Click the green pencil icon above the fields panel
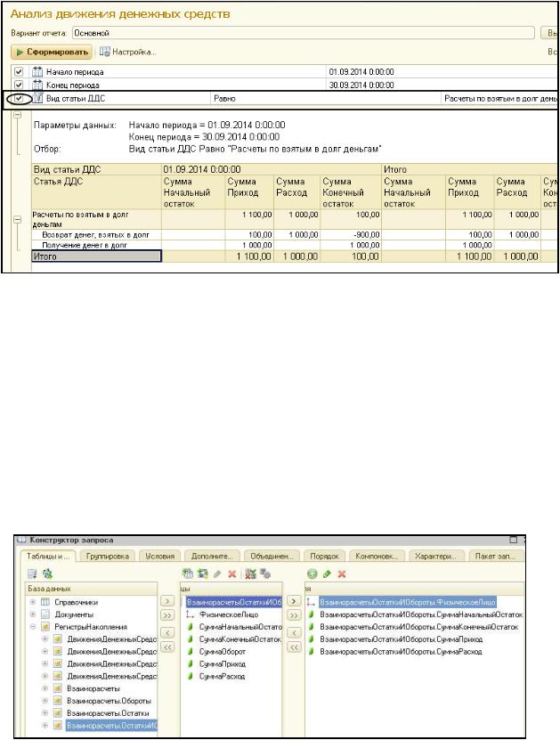The width and height of the screenshot is (560, 740). pos(327,573)
